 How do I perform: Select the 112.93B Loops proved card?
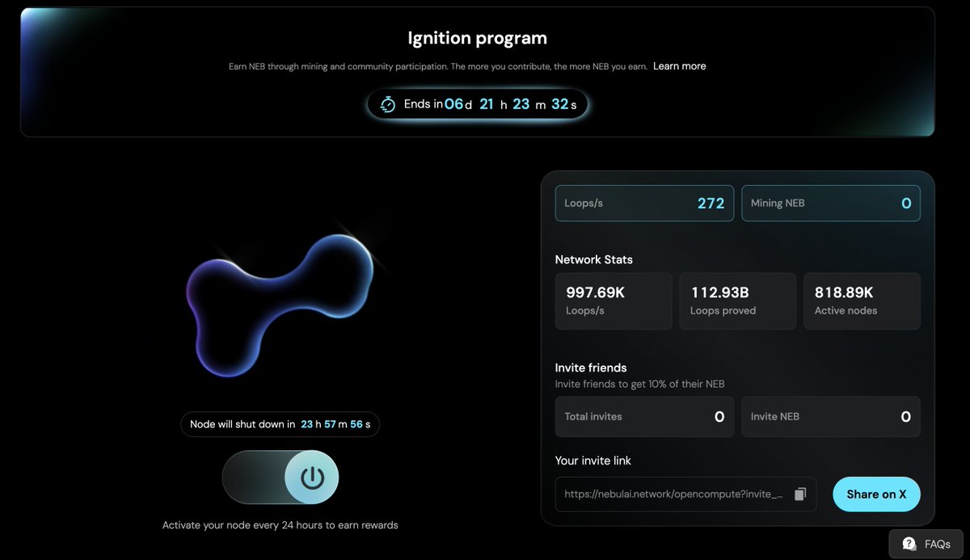tap(737, 301)
